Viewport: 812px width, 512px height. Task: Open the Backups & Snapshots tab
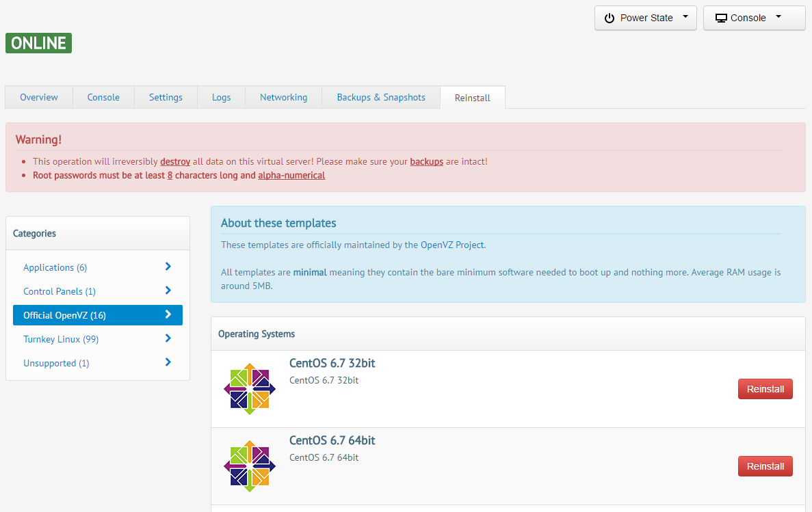(x=381, y=97)
